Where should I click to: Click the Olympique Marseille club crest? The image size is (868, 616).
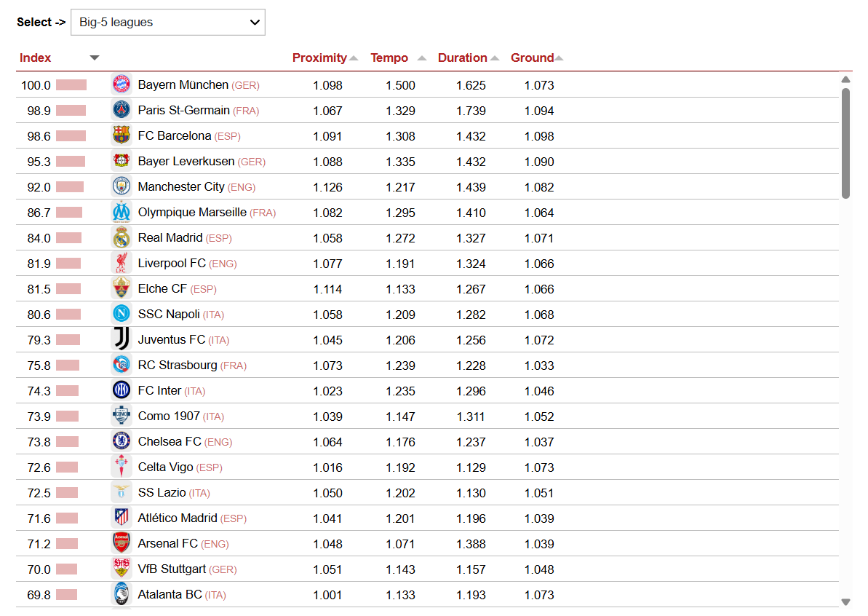[122, 212]
